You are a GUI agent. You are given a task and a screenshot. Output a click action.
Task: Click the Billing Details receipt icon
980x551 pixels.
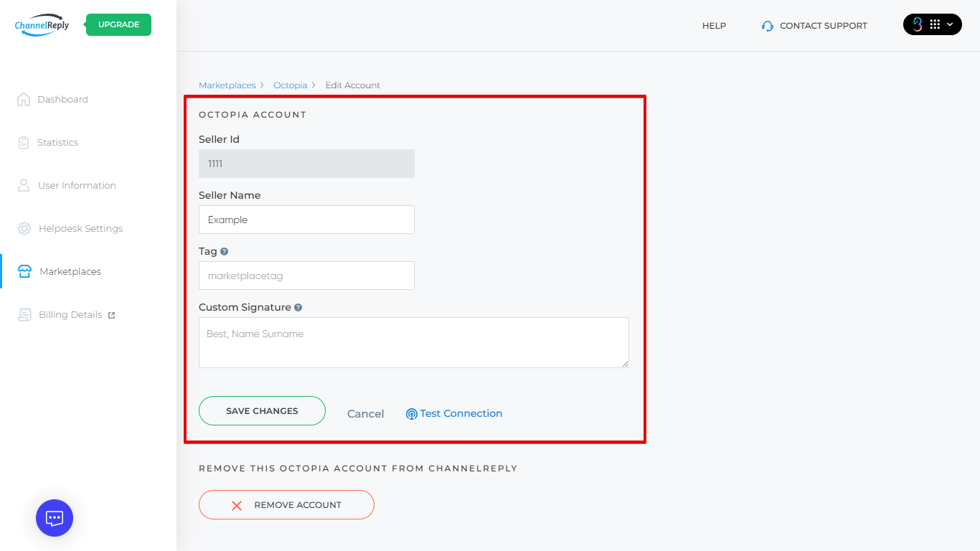pyautogui.click(x=24, y=314)
